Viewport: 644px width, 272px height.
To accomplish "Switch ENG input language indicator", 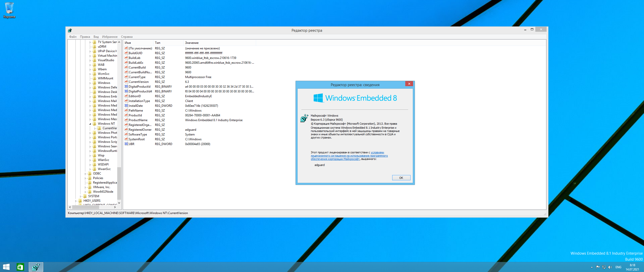I will coord(618,267).
